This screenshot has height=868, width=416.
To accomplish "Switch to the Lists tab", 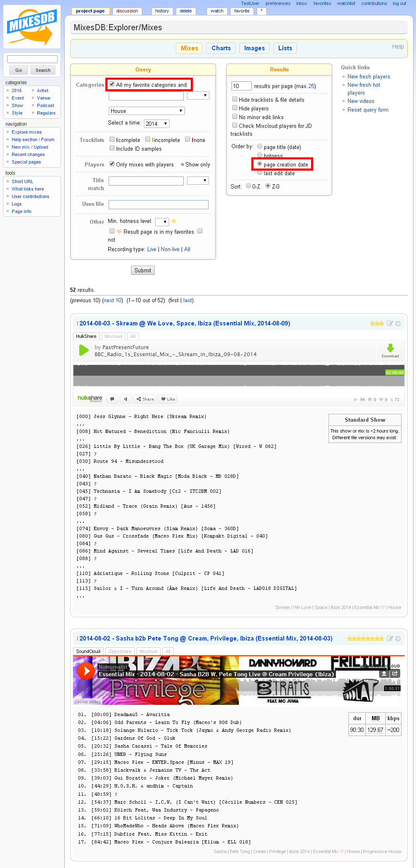I will coord(285,48).
